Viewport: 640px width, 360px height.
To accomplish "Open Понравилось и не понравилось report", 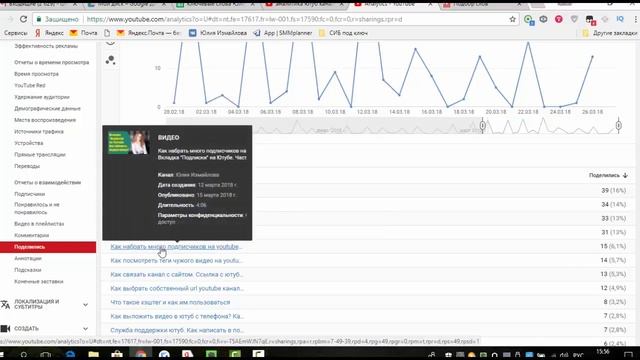I will click(x=37, y=208).
